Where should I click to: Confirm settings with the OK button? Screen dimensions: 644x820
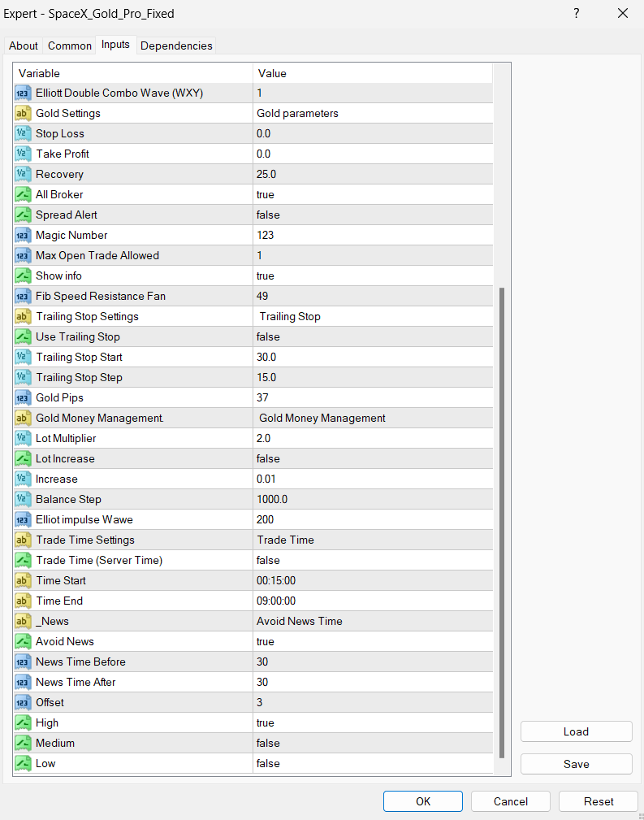pyautogui.click(x=422, y=801)
